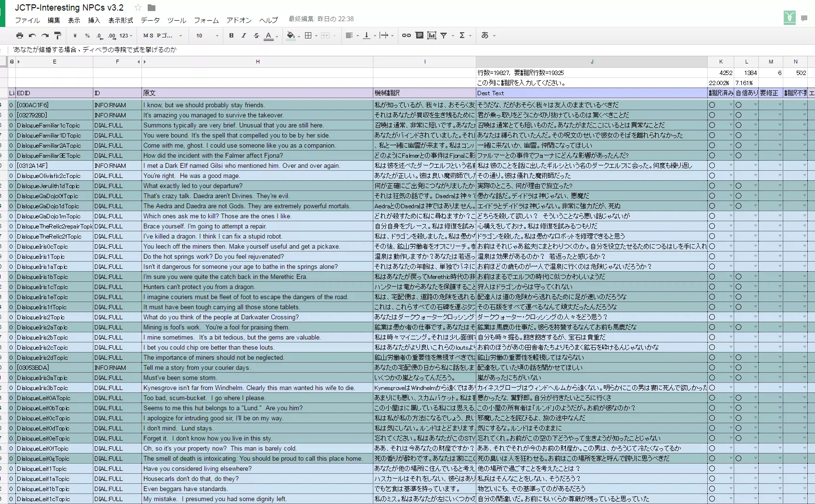Open 翻訳済み dropdown for 'Come with me, ghost' row
The image size is (815, 504).
pyautogui.click(x=731, y=145)
